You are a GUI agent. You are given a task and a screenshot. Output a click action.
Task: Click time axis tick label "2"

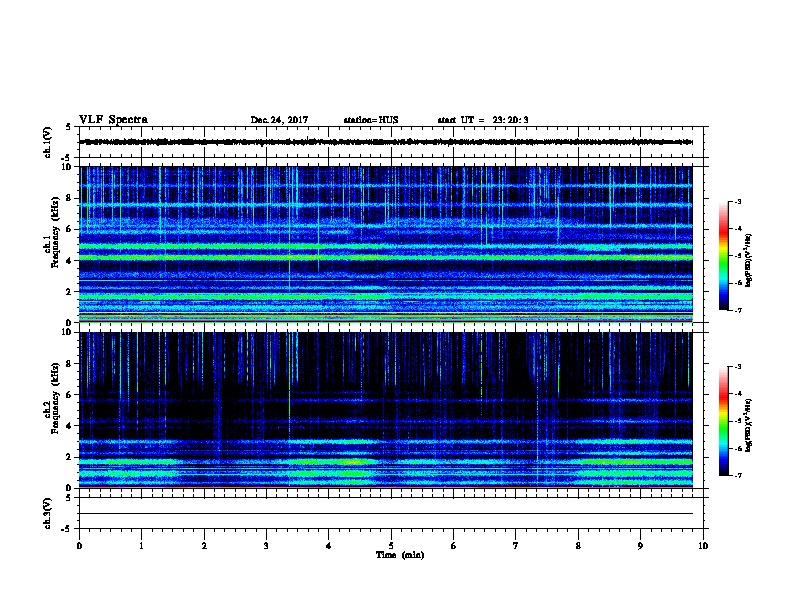pos(204,546)
